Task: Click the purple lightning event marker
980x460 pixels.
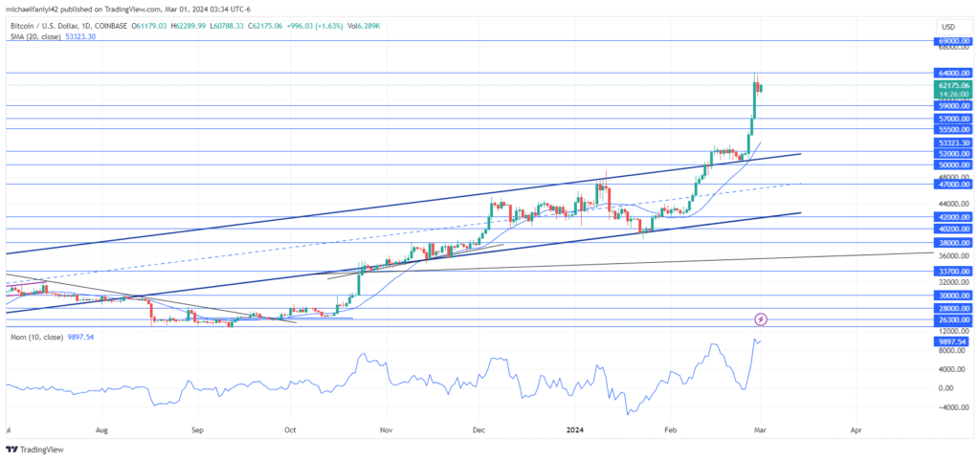Action: 761,319
